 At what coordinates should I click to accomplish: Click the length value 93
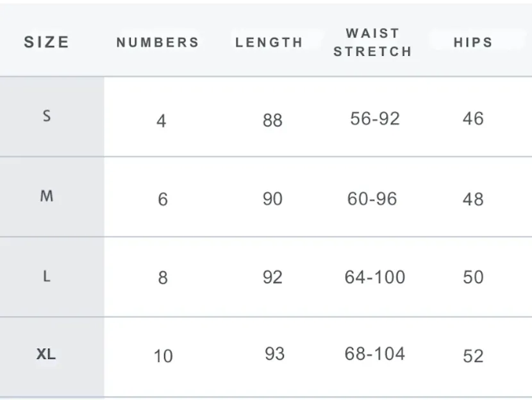click(274, 354)
